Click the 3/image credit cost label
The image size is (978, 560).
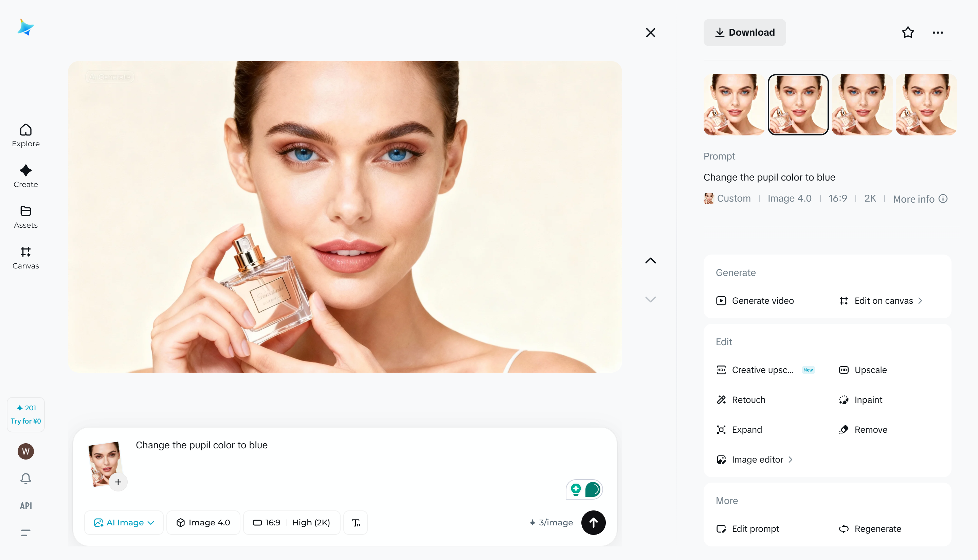[x=551, y=523]
